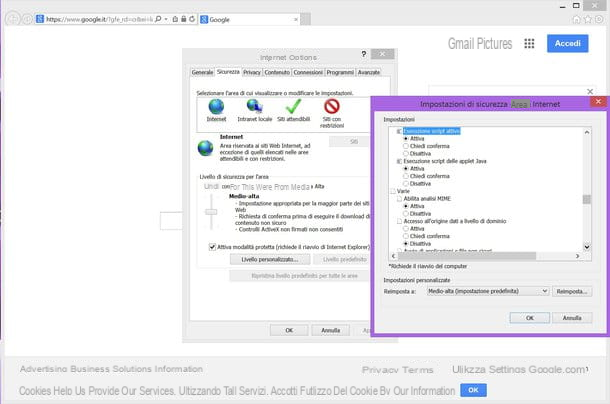Select the Intranet locale zone icon

click(254, 106)
